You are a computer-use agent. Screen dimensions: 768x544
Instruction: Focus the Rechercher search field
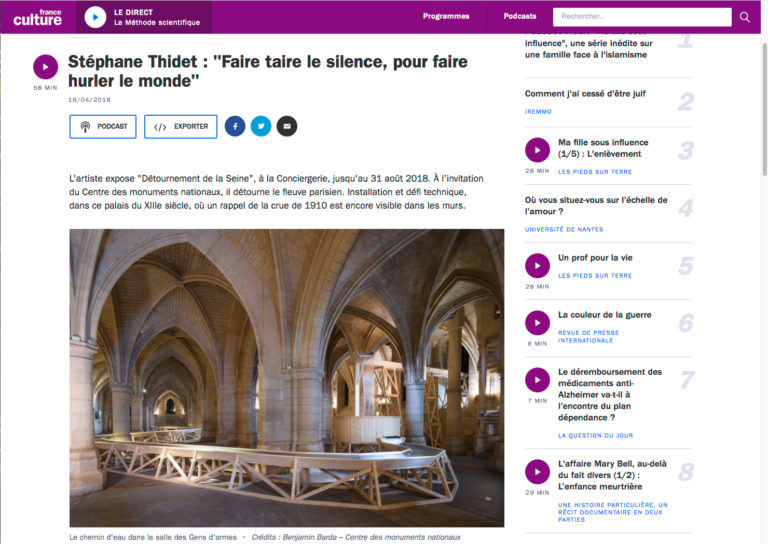642,17
